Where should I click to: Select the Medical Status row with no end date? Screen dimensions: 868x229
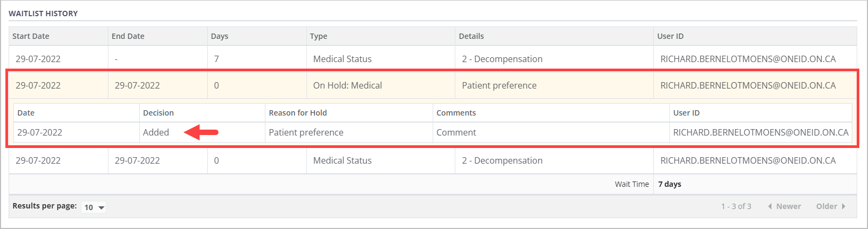(x=342, y=59)
